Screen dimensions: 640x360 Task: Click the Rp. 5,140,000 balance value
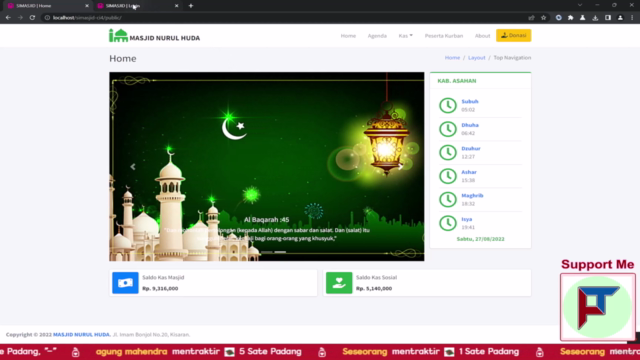[x=374, y=288]
